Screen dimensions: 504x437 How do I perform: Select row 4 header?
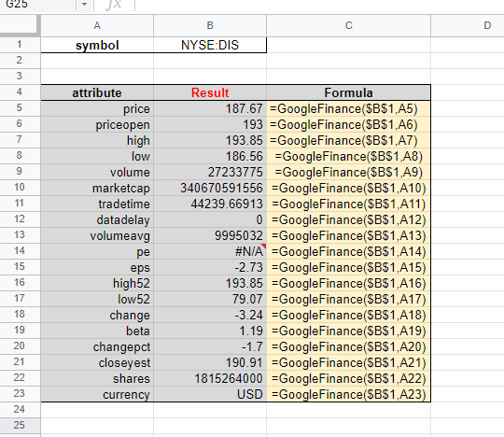(x=20, y=92)
